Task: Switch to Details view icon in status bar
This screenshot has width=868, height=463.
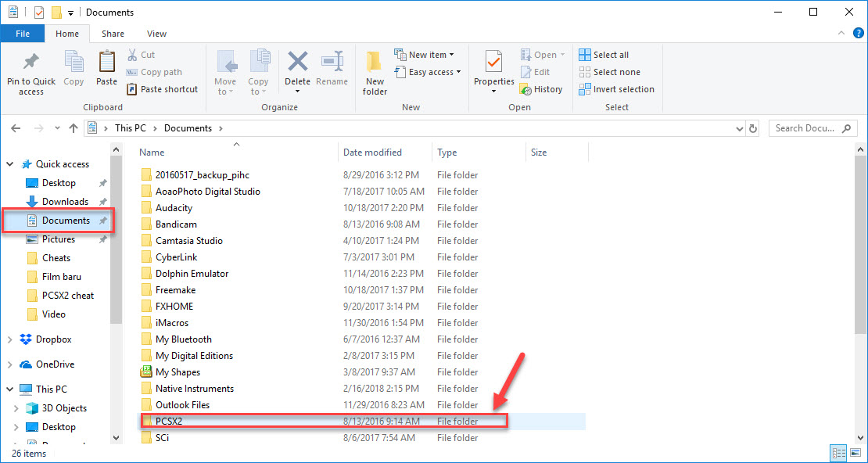Action: click(x=838, y=452)
